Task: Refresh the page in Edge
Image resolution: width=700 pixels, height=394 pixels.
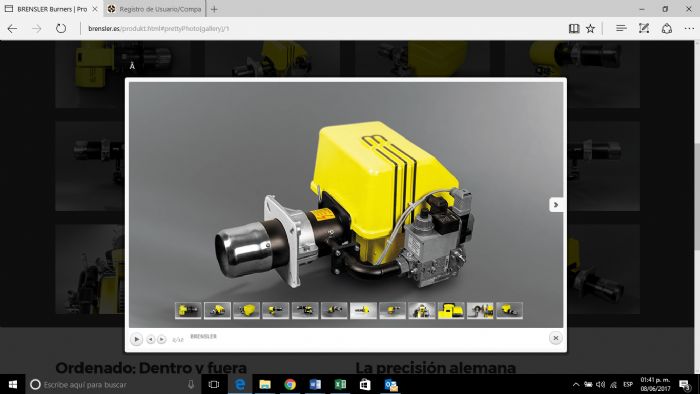Action: click(x=61, y=29)
